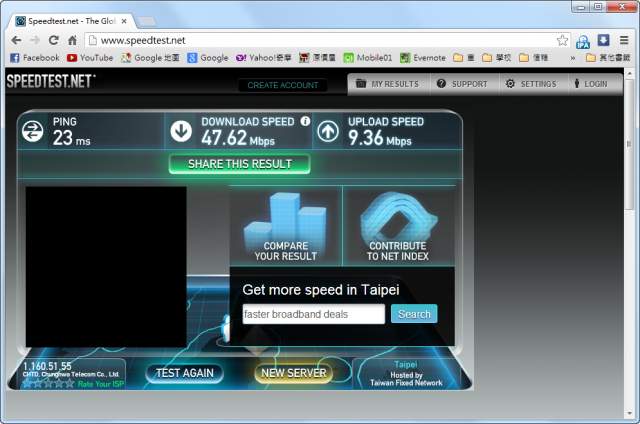The image size is (640, 424).
Task: Select the Speedtest.net browser tab
Action: pyautogui.click(x=71, y=21)
